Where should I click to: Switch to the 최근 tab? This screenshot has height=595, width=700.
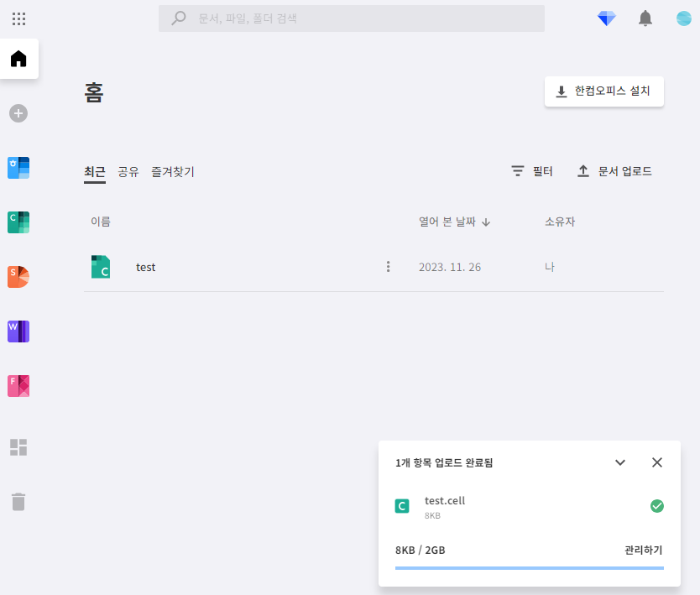tap(95, 172)
